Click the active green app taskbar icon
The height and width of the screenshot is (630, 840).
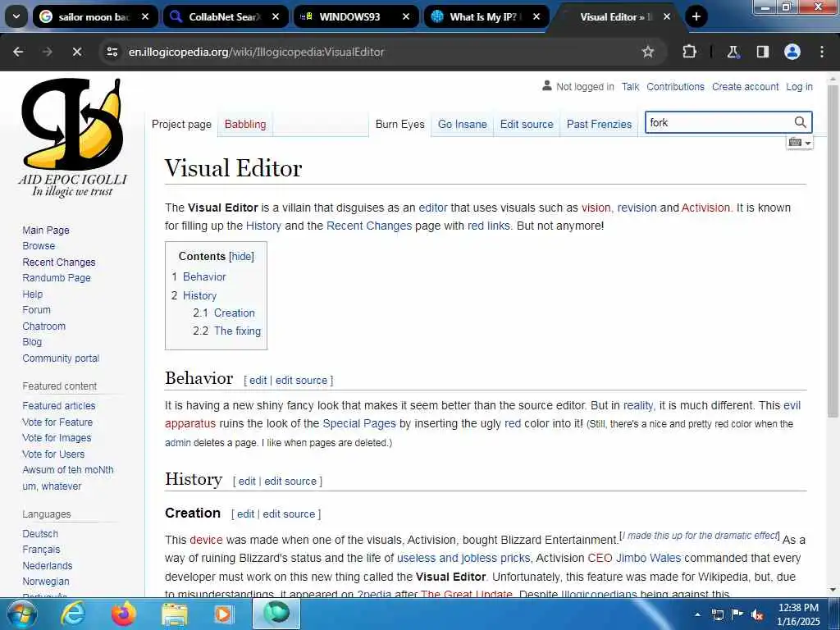276,614
